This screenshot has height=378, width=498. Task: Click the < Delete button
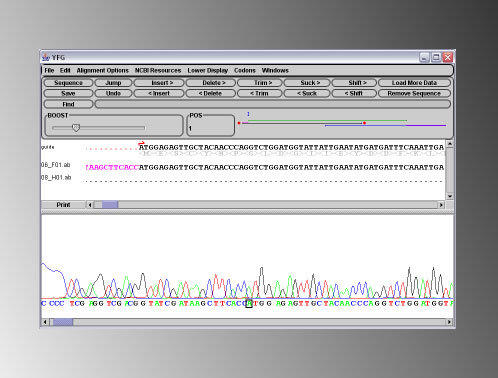[x=210, y=93]
